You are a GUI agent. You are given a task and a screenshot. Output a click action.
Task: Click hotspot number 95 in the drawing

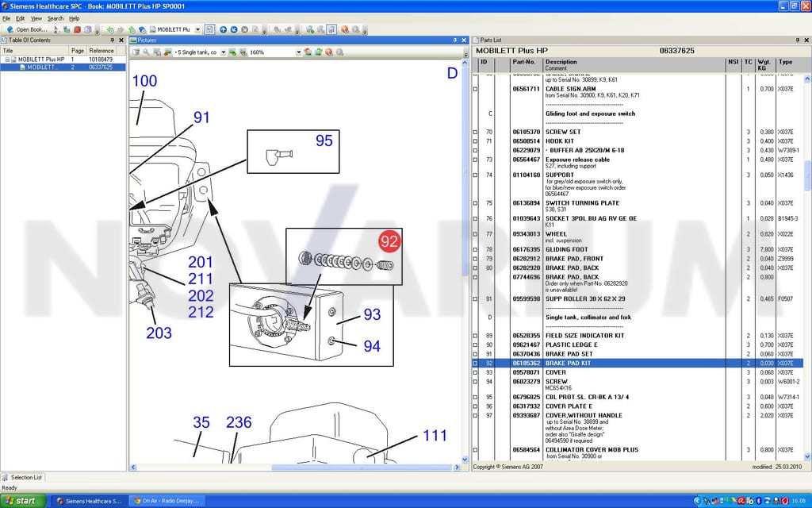pyautogui.click(x=324, y=140)
